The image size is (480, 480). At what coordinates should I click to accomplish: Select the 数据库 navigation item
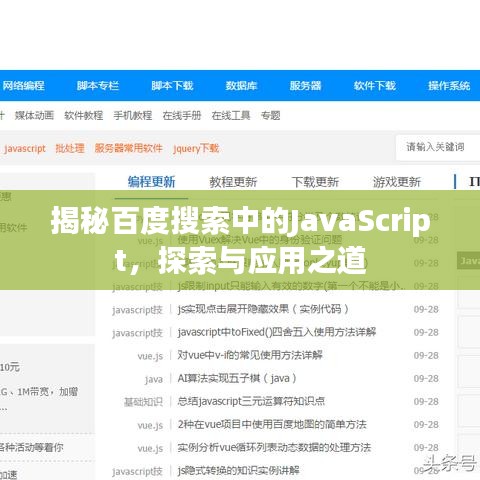241,86
